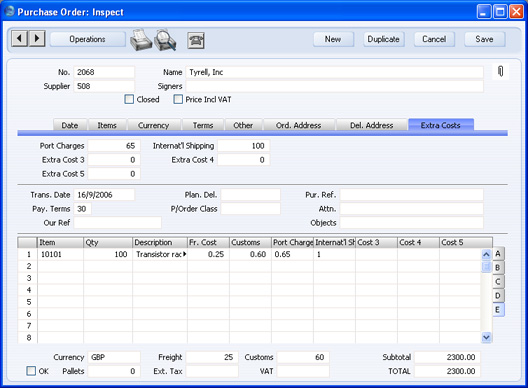Click the Our Ref field
This screenshot has width=528, height=388.
(x=118, y=223)
